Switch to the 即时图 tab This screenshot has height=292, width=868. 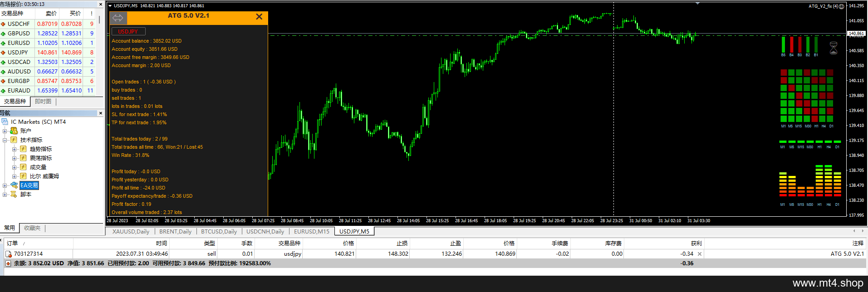tap(43, 102)
